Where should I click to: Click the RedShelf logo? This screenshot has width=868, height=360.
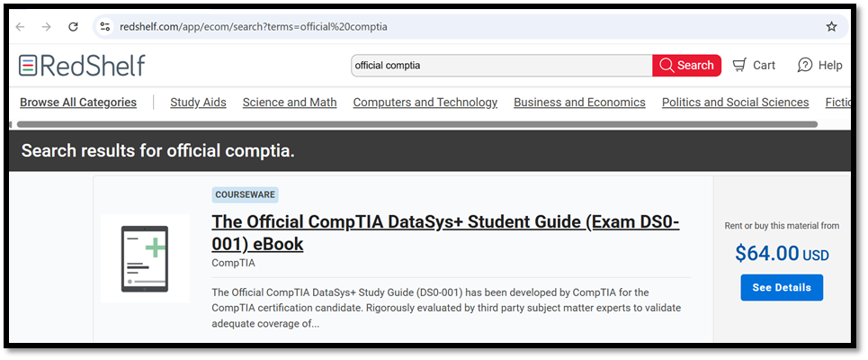82,66
